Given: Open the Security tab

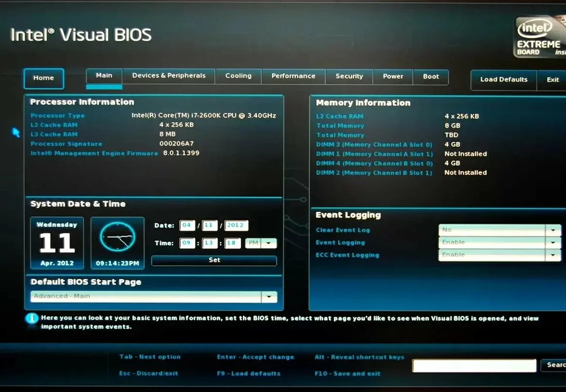Looking at the screenshot, I should (x=349, y=76).
